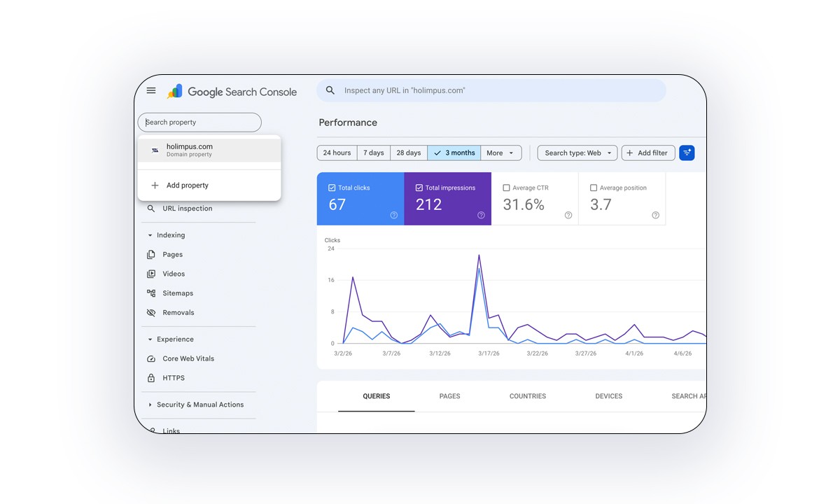840x504 pixels.
Task: Open help icon on Average position card
Action: (656, 215)
